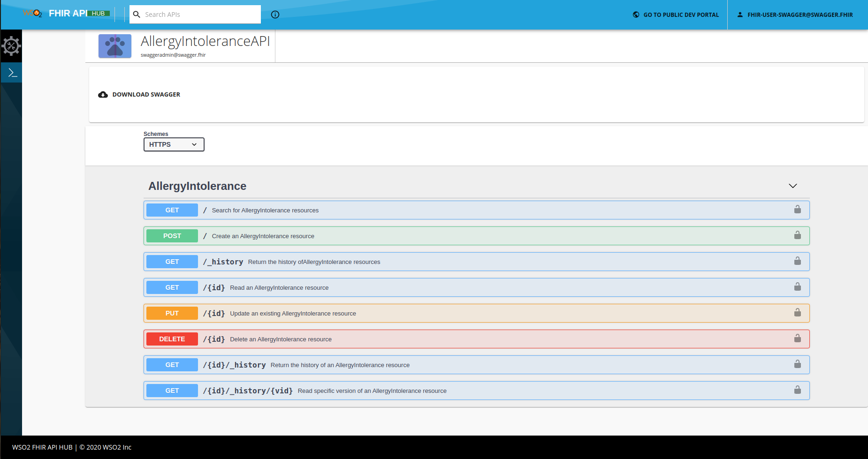
Task: Click the Schemes label
Action: (x=156, y=134)
